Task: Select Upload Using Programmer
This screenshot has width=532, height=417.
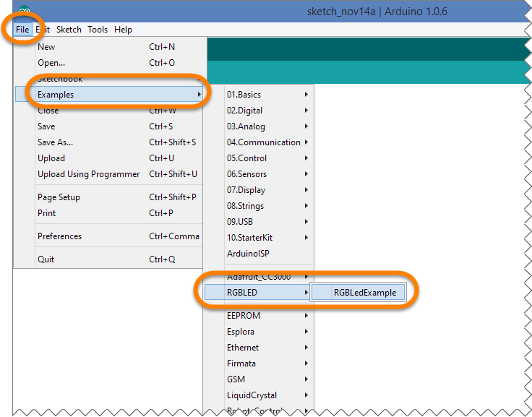Action: point(109,174)
